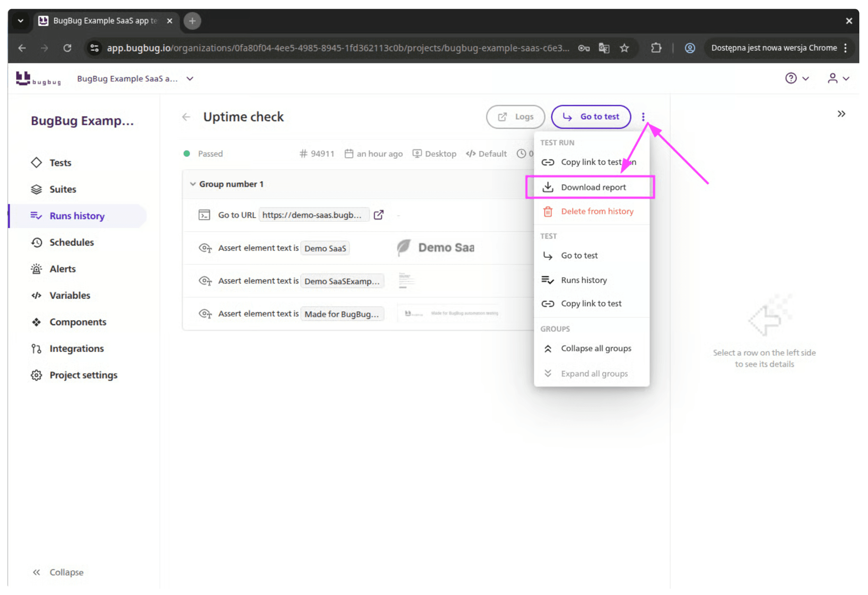Open the password key icon in address bar
The image size is (868, 595).
tap(584, 48)
